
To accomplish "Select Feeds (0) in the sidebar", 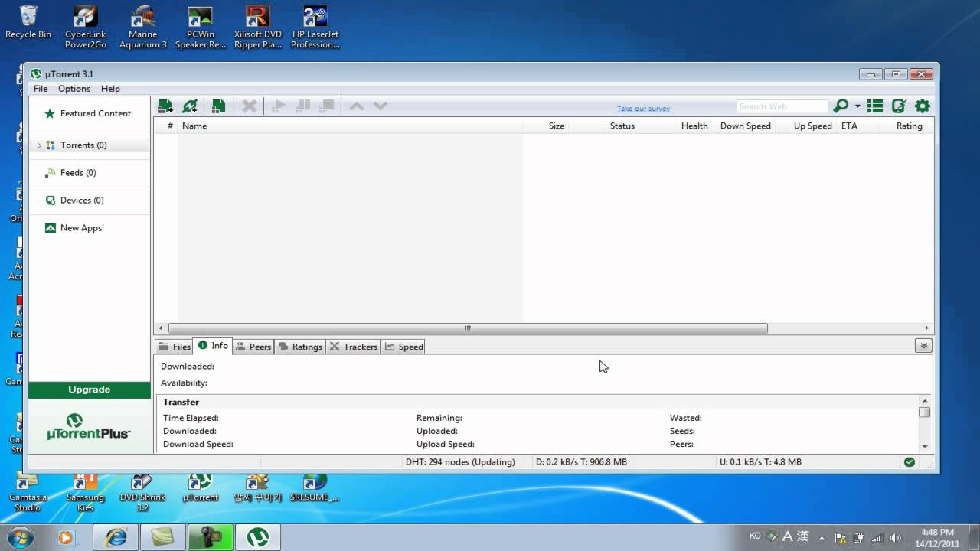I will click(x=90, y=173).
